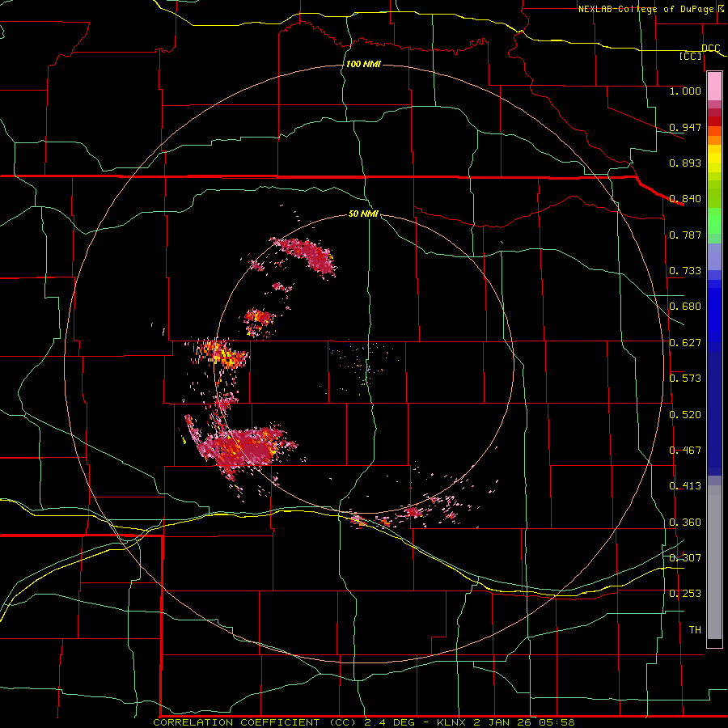Select the 0.627 scale value
Screen dimensions: 728x728
(685, 343)
